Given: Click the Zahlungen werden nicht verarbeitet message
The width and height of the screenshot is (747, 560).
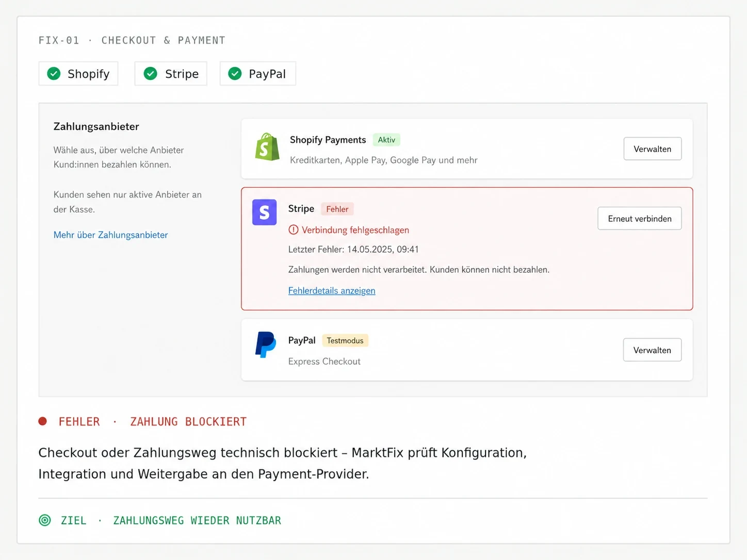Looking at the screenshot, I should pos(419,270).
